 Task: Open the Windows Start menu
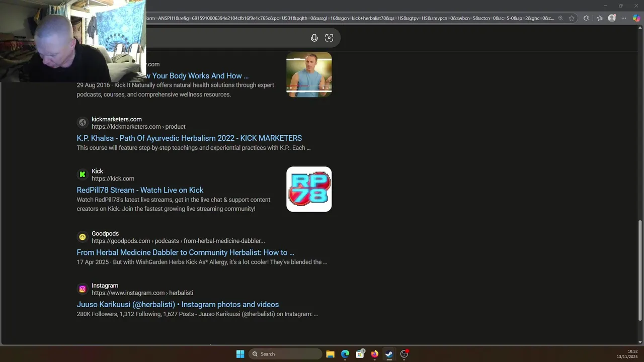(240, 354)
